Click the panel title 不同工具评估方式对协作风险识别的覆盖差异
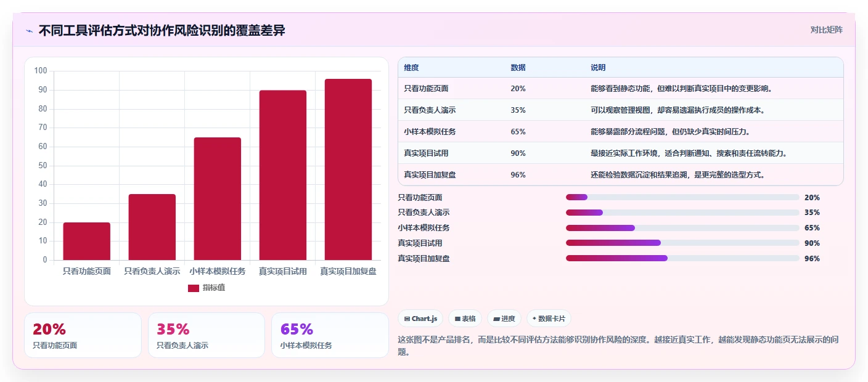 coord(162,31)
